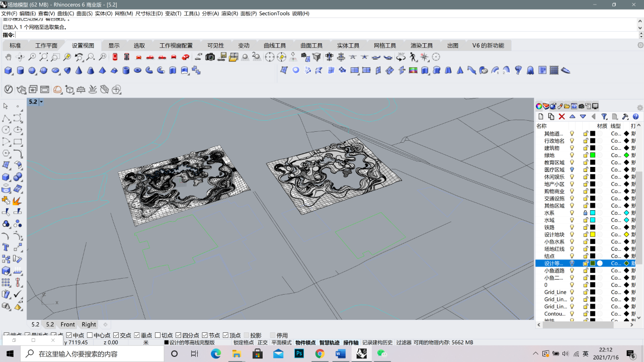The image size is (644, 362).
Task: Switch to the 曲线工具 toolbar tab
Action: (275, 45)
